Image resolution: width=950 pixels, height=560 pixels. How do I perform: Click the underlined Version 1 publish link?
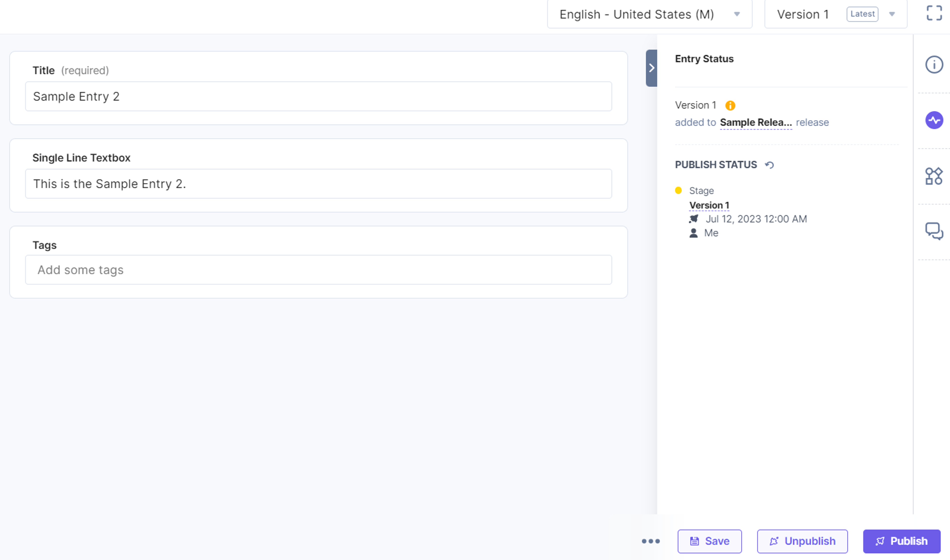point(709,205)
